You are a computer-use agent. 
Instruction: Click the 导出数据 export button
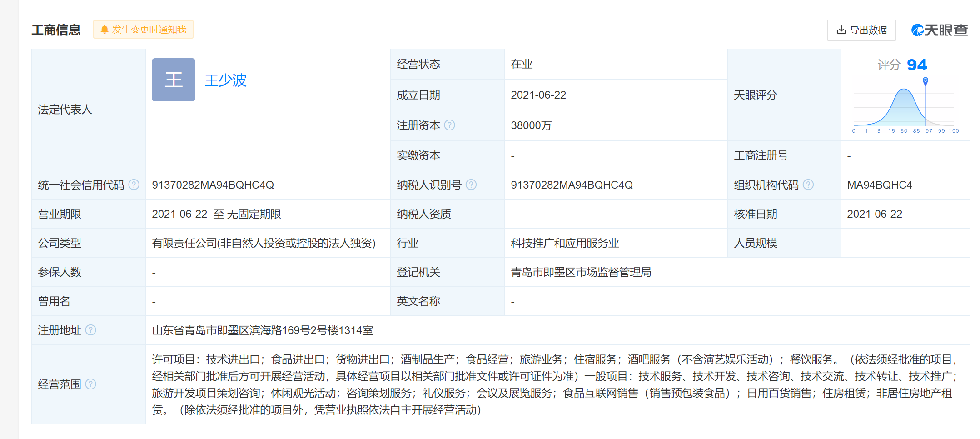(861, 30)
